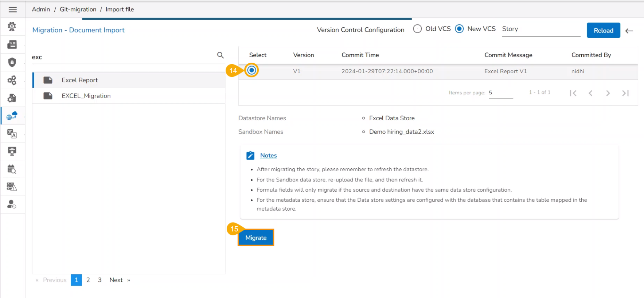
Task: Open the hamburger menu
Action: [13, 9]
